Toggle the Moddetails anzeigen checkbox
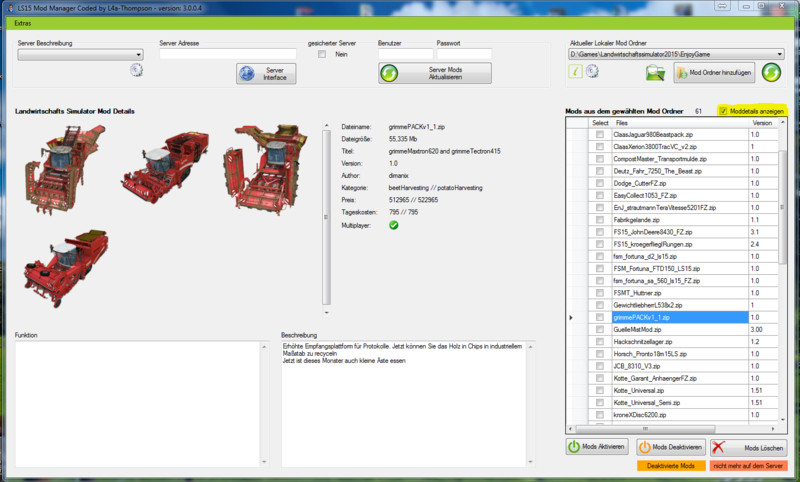Image resolution: width=800 pixels, height=482 pixels. click(724, 111)
